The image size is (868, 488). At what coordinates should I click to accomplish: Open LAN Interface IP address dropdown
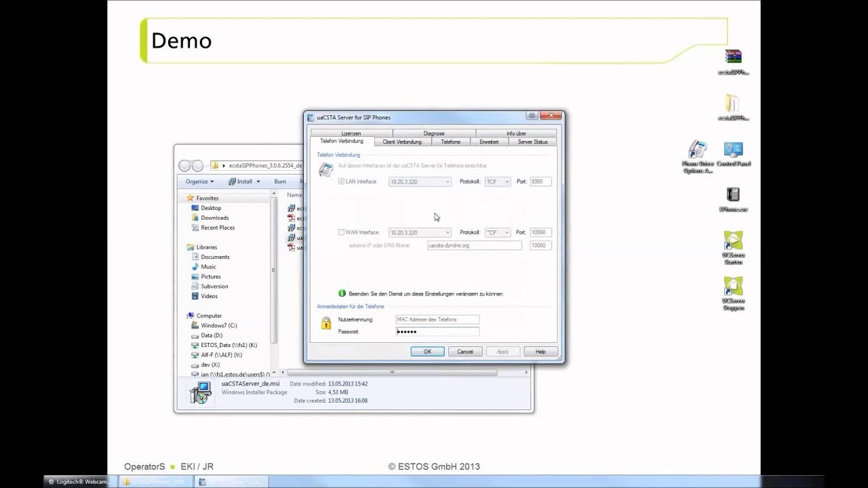click(x=420, y=182)
